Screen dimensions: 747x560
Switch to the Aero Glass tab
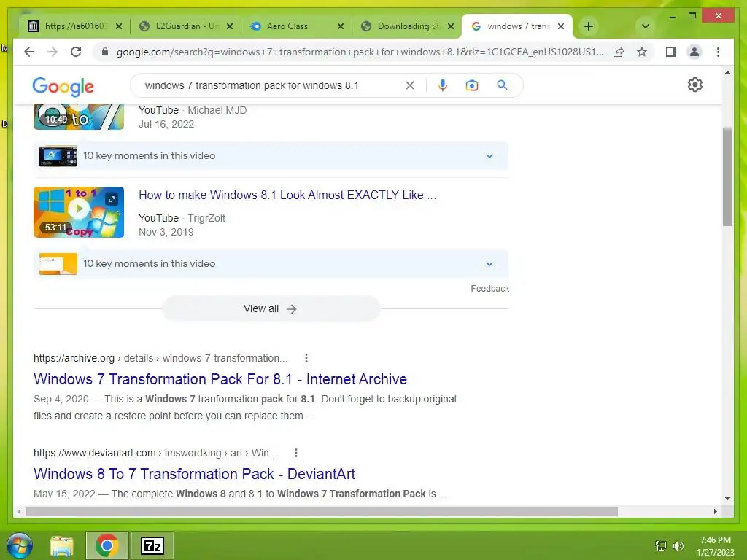click(x=295, y=26)
